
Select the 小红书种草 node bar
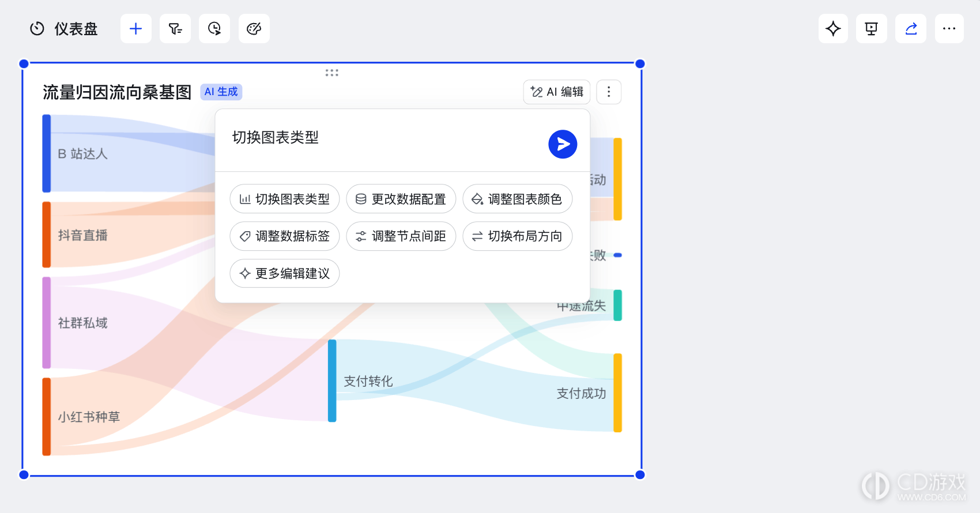47,417
